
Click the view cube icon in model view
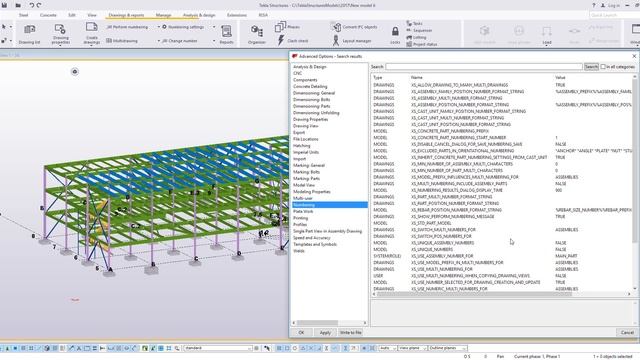point(75,72)
